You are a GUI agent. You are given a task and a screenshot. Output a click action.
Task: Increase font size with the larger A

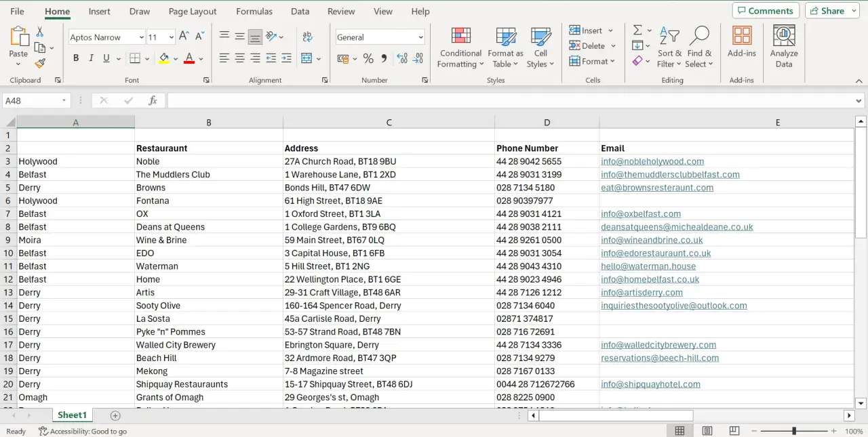pyautogui.click(x=184, y=37)
